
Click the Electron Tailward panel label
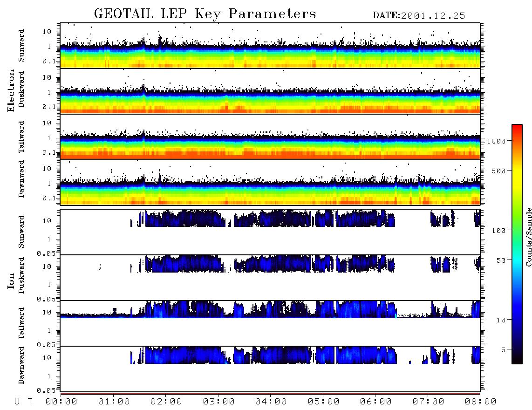coord(21,137)
